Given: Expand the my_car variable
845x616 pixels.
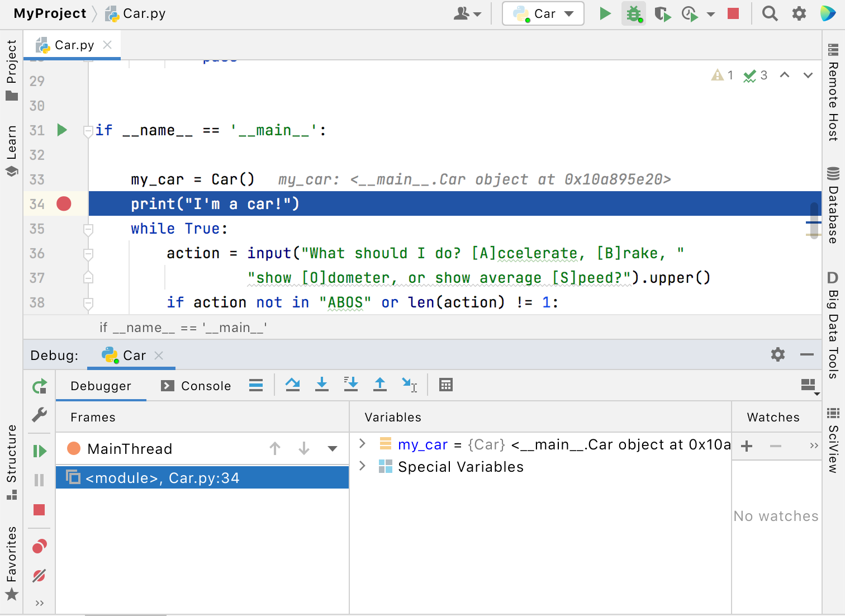Looking at the screenshot, I should pos(362,444).
